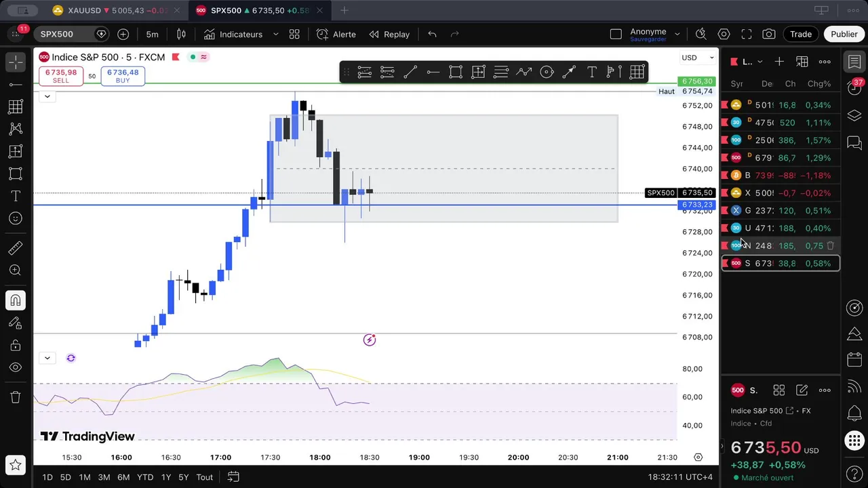Open go-to-date calendar icon

click(233, 476)
